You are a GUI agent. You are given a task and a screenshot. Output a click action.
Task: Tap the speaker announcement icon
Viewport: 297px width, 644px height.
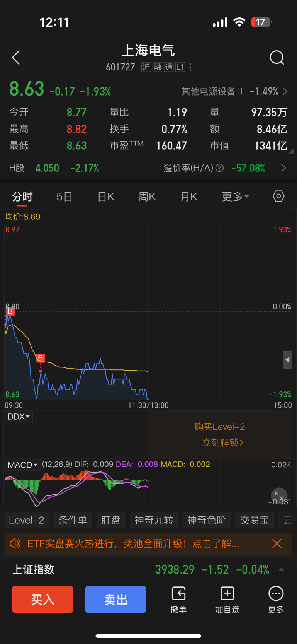point(15,543)
